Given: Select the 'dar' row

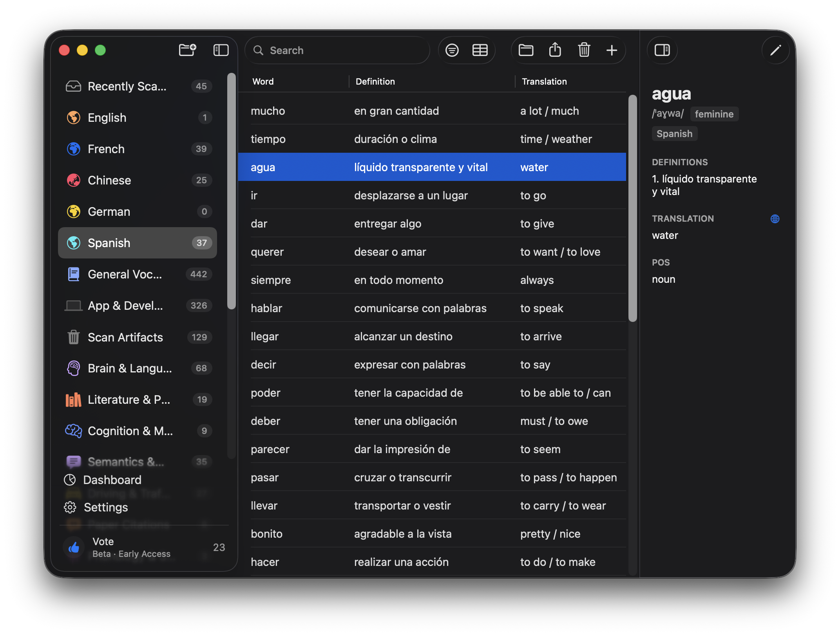Looking at the screenshot, I should (432, 224).
